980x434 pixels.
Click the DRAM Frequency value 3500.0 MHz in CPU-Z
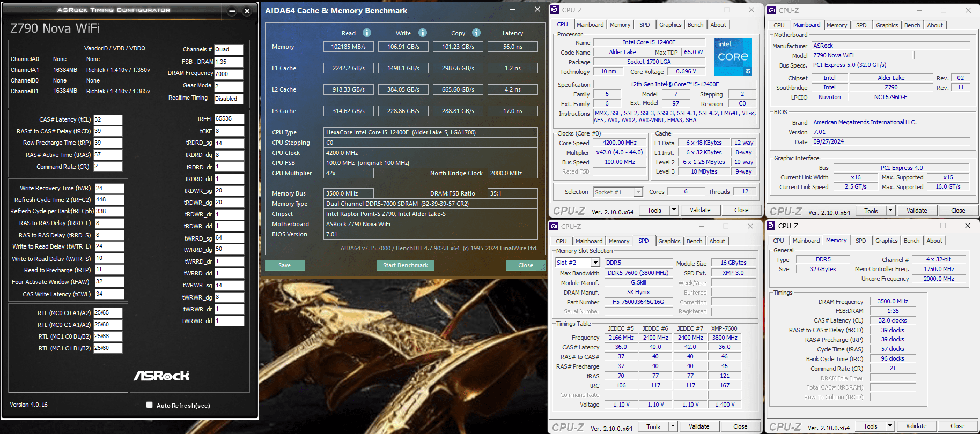point(893,301)
